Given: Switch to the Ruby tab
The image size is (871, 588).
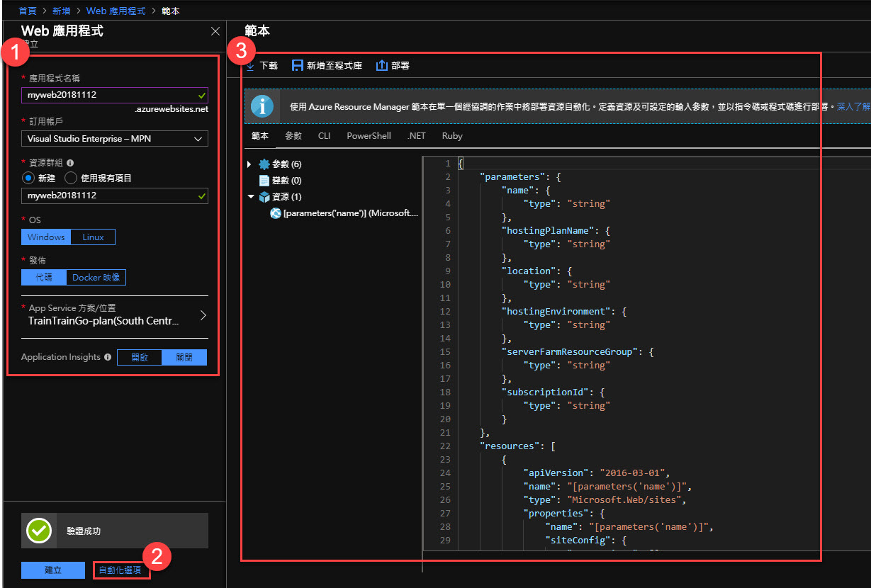Looking at the screenshot, I should pyautogui.click(x=452, y=136).
